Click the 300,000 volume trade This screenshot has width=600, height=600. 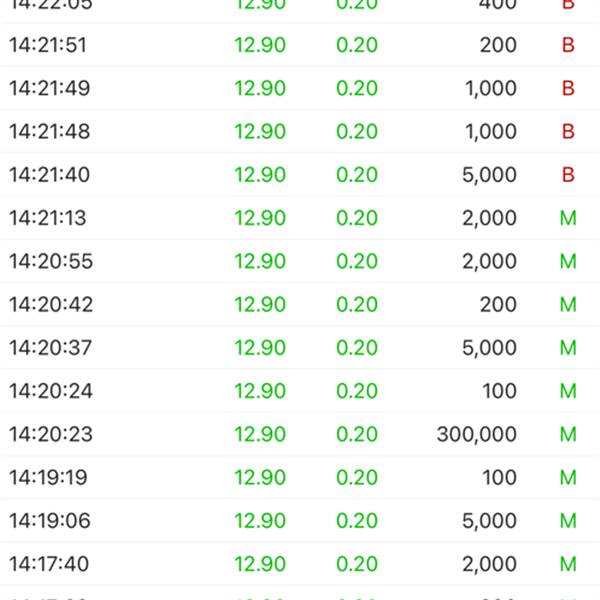(477, 434)
